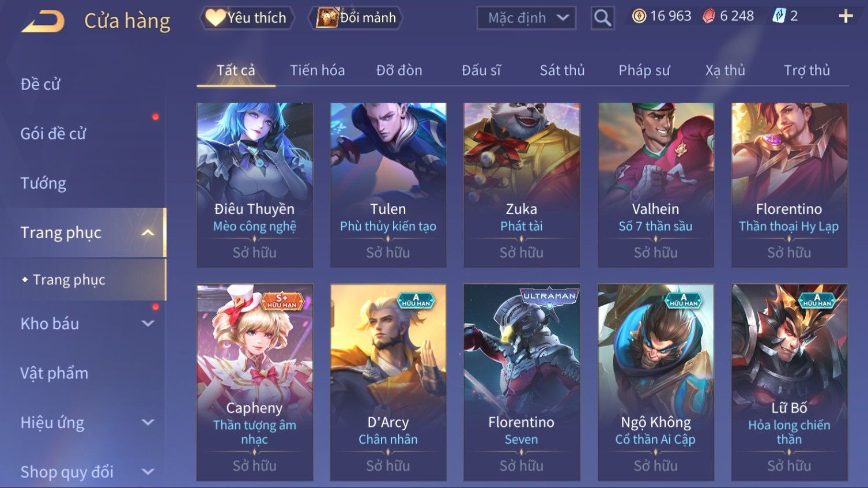The height and width of the screenshot is (488, 868).
Task: Click the golden back arrow icon
Action: [43, 21]
